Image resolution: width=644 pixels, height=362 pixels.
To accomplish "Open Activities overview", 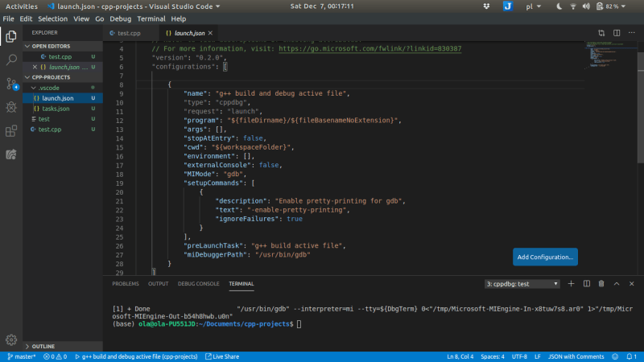I will (x=22, y=6).
